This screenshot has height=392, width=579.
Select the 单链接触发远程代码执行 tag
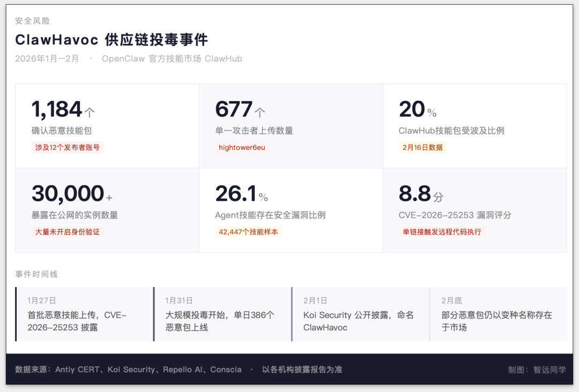tap(442, 232)
